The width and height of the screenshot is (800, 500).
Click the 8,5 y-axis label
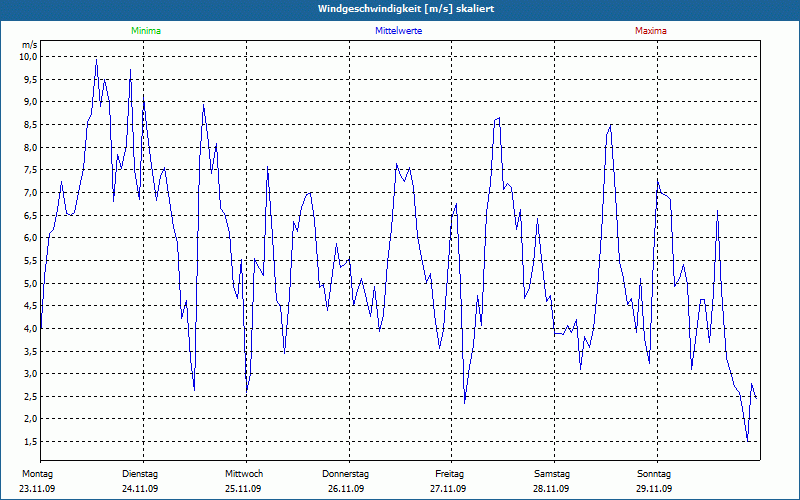31,124
